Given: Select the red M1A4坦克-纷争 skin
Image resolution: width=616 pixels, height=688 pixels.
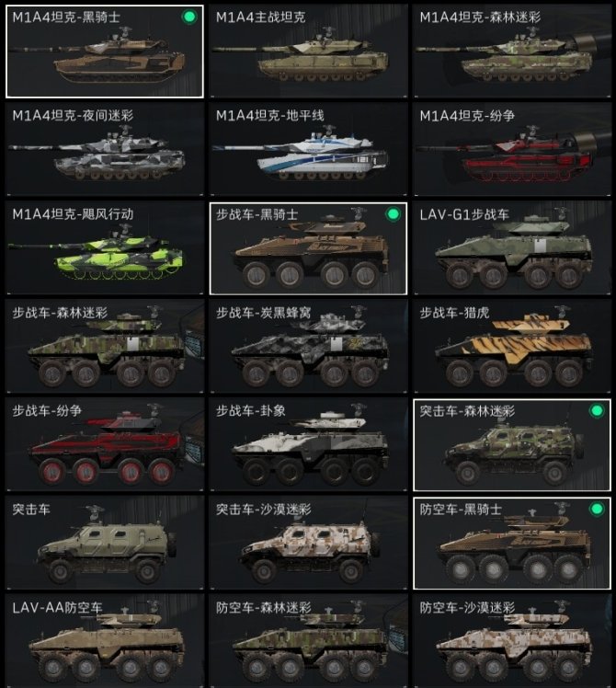Looking at the screenshot, I should pos(512,150).
